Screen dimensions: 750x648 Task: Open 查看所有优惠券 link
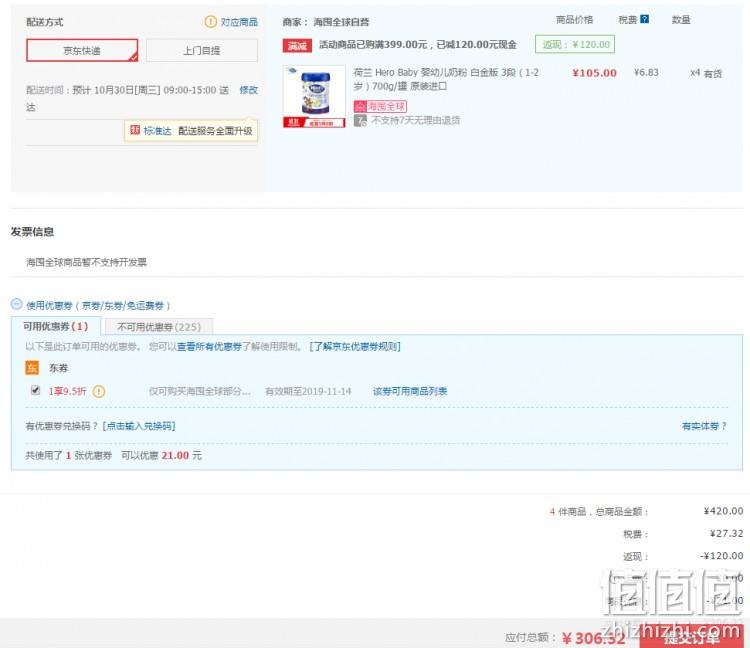click(x=209, y=346)
